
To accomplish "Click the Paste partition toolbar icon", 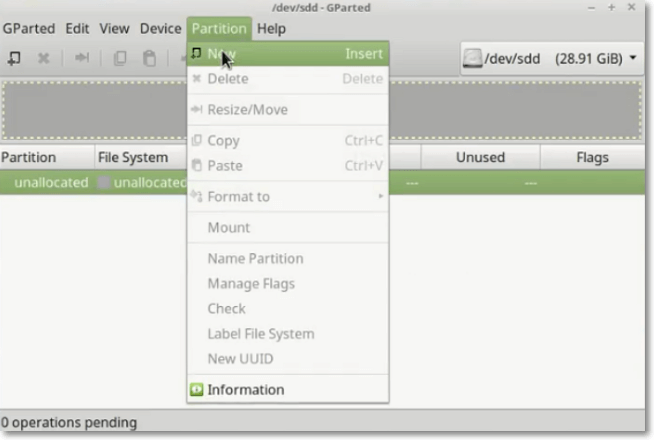I will pos(149,58).
